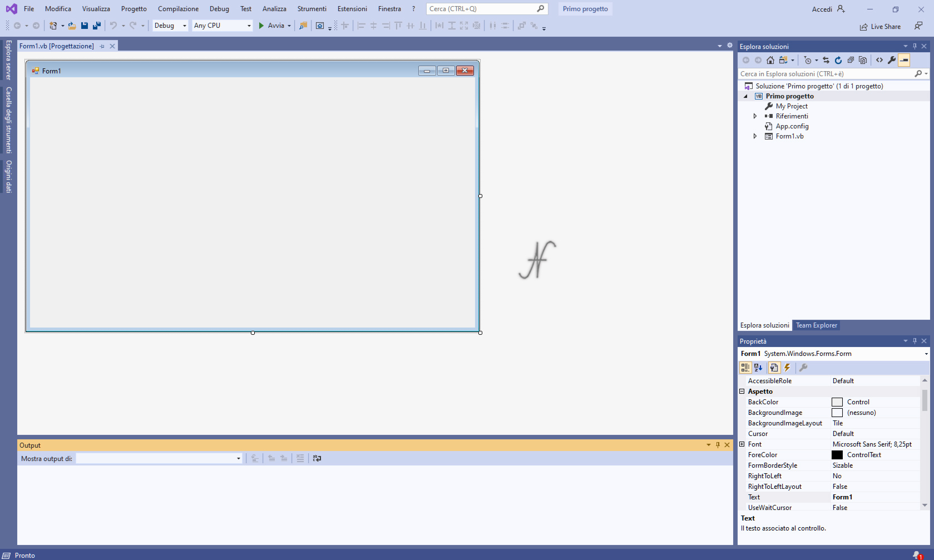The height and width of the screenshot is (560, 934).
Task: Click Collapse All in Esplora soluzioni
Action: tap(851, 60)
